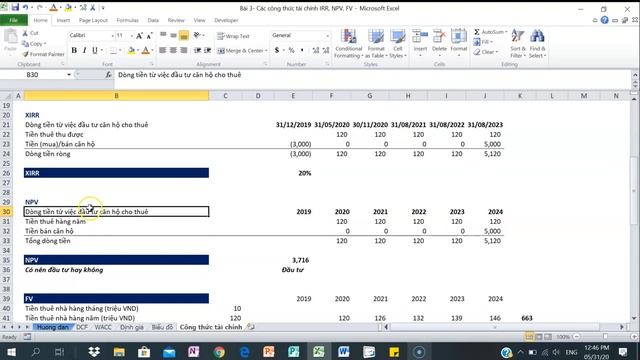The image size is (640, 360).
Task: Open the orientation text angle tool
Action: [198, 36]
